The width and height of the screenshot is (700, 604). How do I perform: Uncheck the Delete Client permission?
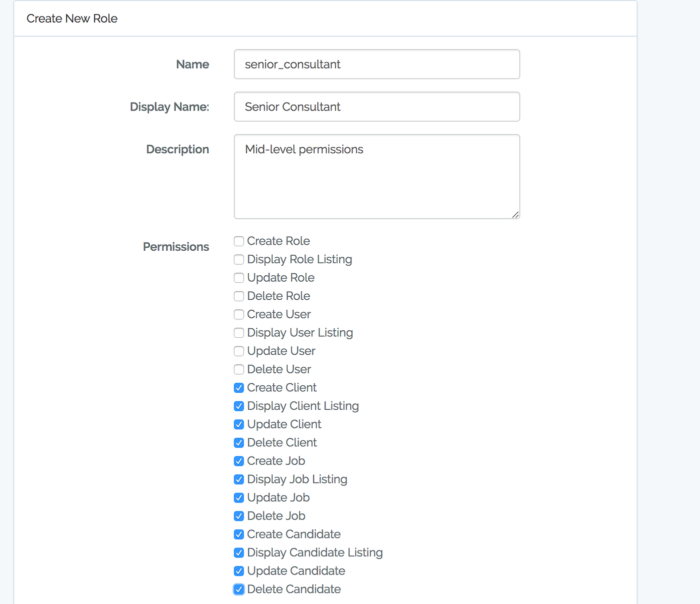[238, 442]
